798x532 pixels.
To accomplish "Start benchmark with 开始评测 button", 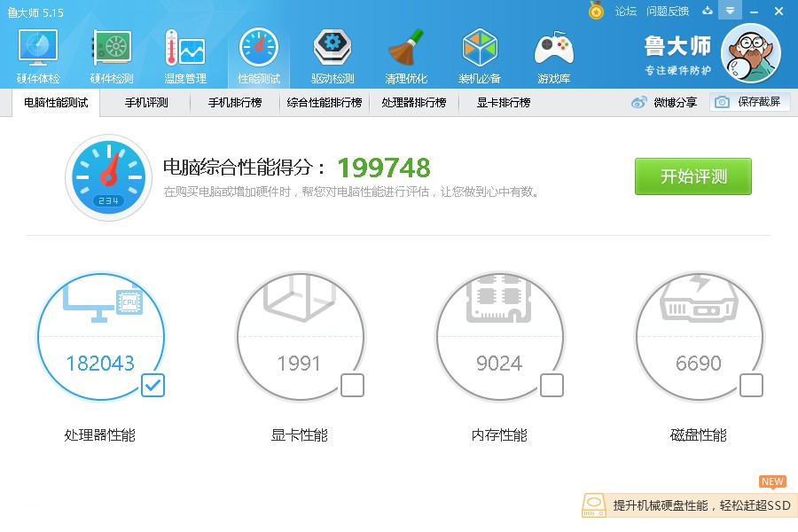I will click(x=693, y=176).
